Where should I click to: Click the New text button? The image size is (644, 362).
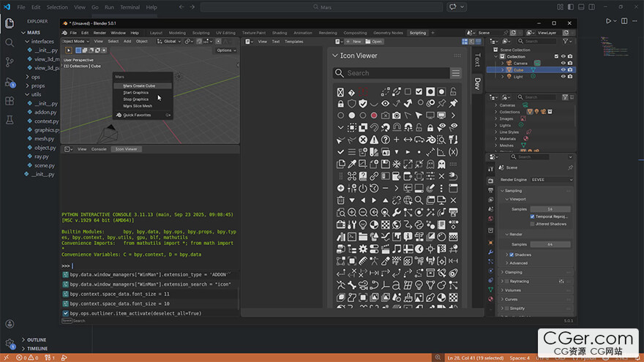[356, 42]
